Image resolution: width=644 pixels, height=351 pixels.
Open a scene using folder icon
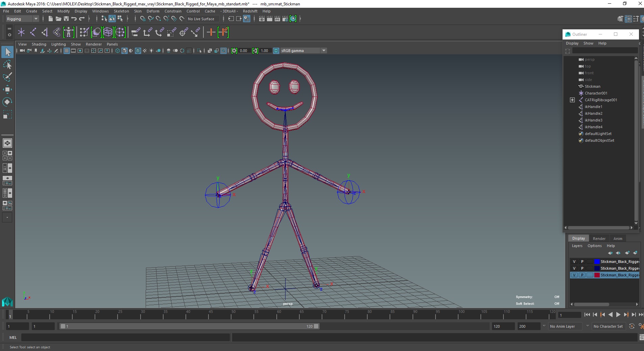point(58,19)
